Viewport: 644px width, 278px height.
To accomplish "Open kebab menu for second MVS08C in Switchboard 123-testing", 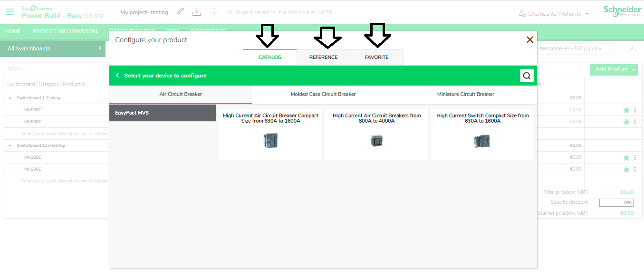I will pos(635,170).
